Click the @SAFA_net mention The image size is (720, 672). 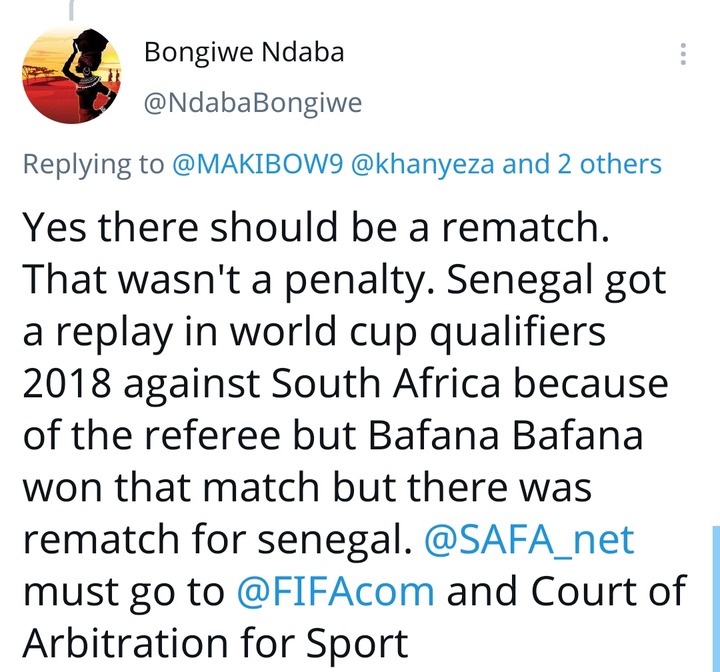pyautogui.click(x=531, y=540)
